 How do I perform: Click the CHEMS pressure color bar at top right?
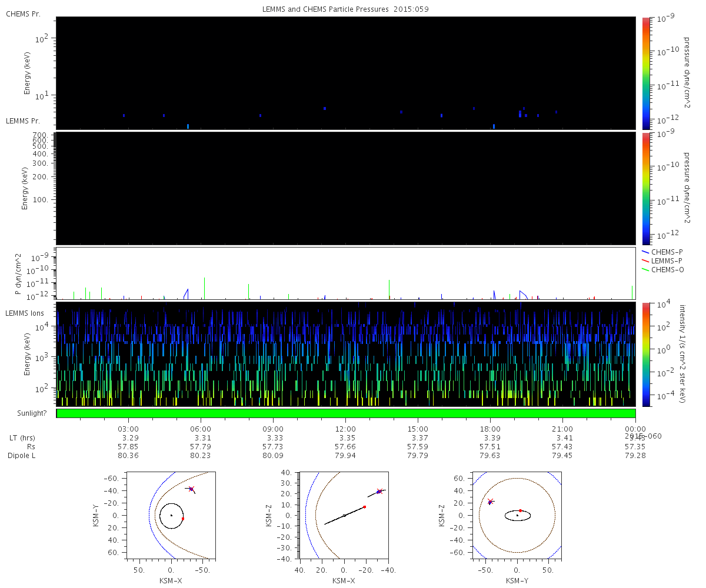pos(645,72)
